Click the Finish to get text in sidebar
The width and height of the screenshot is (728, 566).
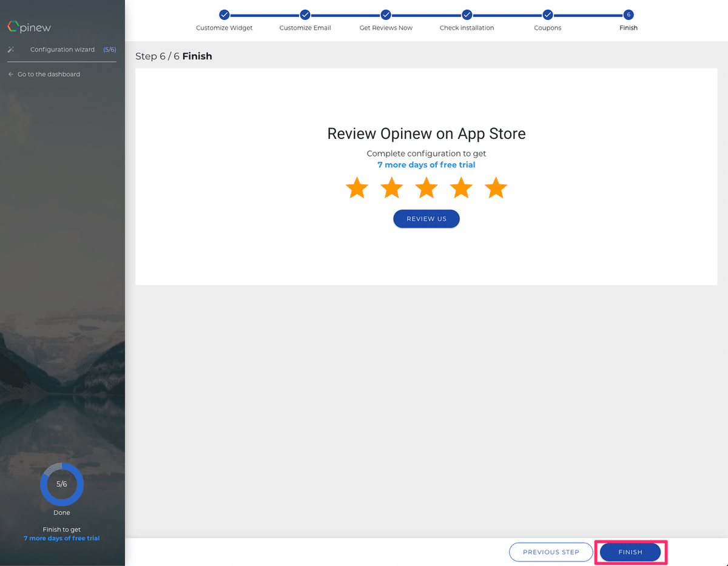(x=62, y=530)
